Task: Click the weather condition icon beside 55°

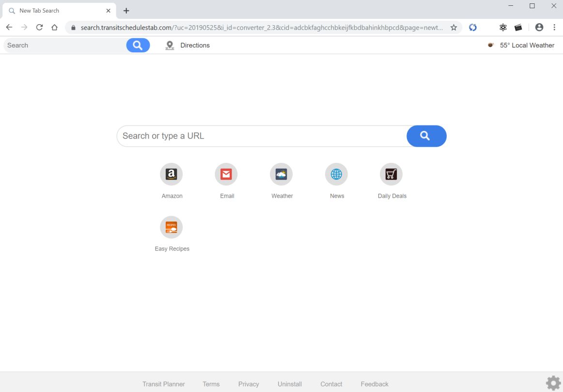Action: point(489,45)
